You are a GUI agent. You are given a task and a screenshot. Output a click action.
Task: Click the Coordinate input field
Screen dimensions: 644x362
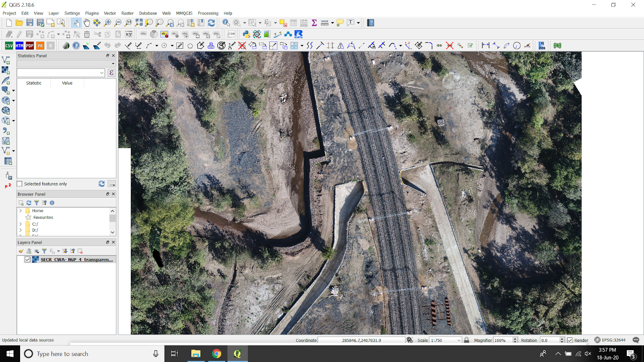click(x=361, y=340)
